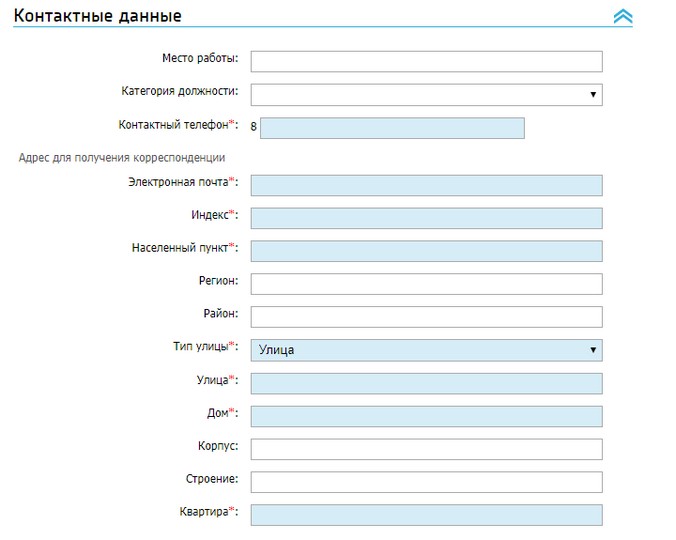
Task: Click the Электронная почта label
Action: click(178, 182)
